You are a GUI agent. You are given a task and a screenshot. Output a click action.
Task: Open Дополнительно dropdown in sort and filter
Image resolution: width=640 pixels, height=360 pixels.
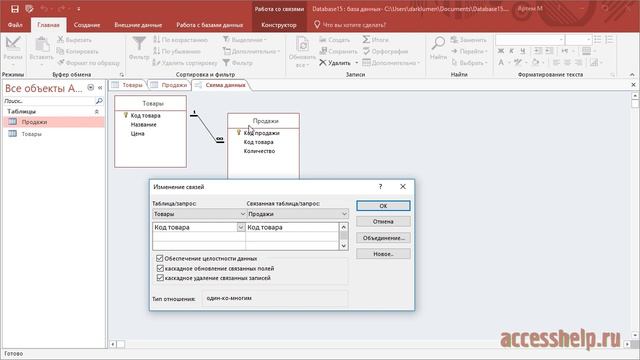[251, 51]
